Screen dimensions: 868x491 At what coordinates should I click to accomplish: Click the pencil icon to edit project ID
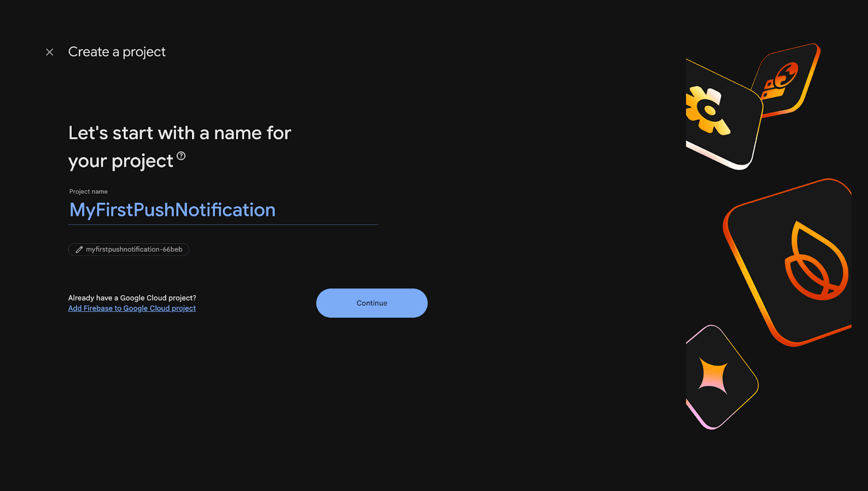[78, 250]
